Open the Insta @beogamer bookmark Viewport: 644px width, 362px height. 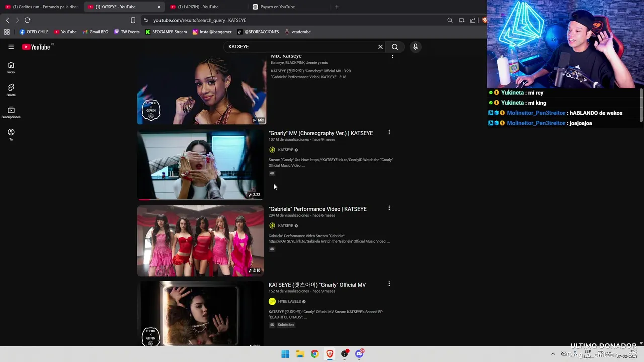click(x=212, y=32)
